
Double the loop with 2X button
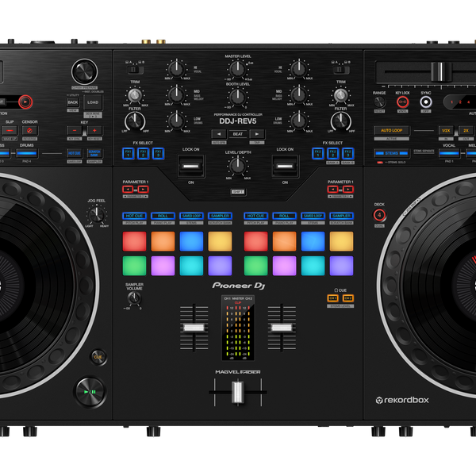(466, 131)
